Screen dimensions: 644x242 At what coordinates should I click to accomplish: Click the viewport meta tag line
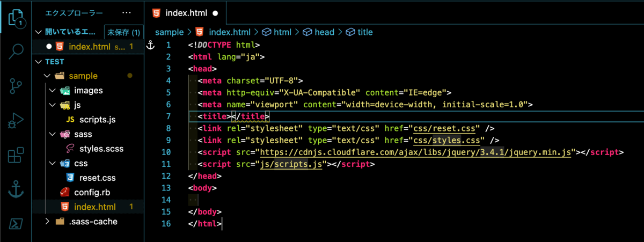tap(364, 105)
